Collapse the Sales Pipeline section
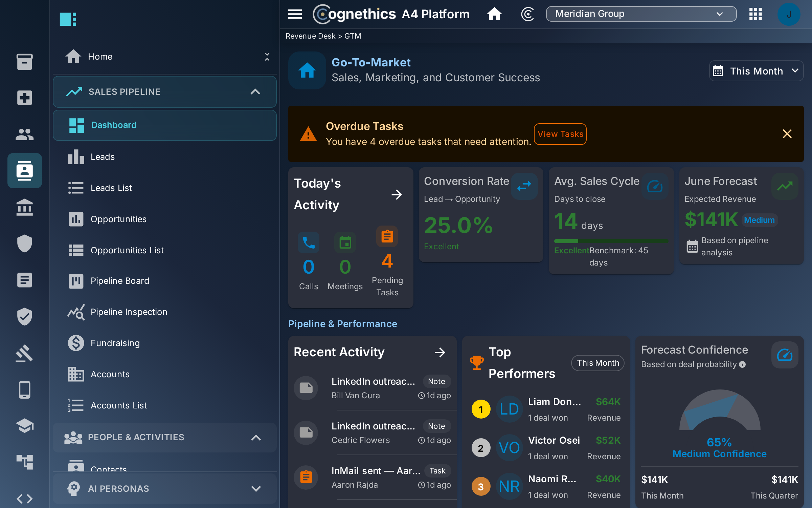The image size is (812, 508). (x=165, y=92)
